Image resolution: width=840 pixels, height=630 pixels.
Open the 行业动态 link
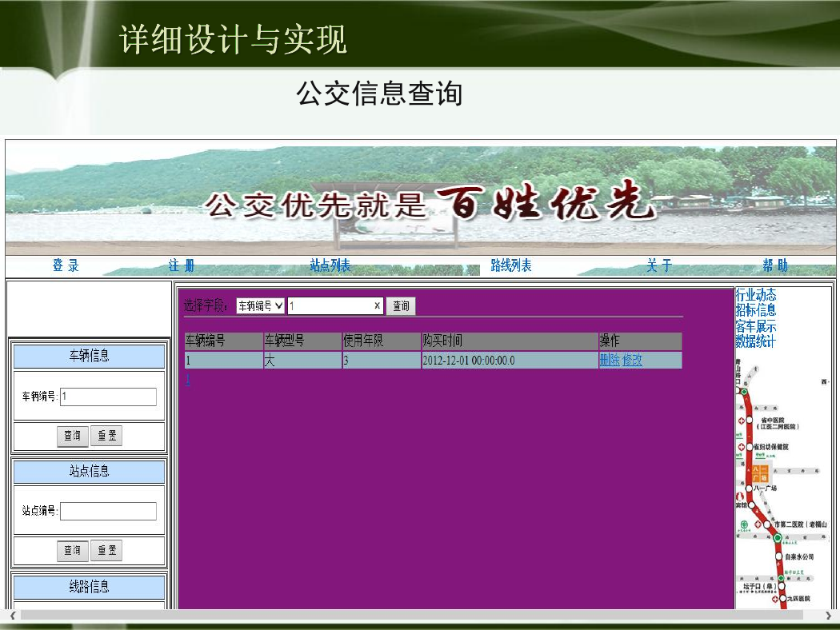pyautogui.click(x=756, y=295)
